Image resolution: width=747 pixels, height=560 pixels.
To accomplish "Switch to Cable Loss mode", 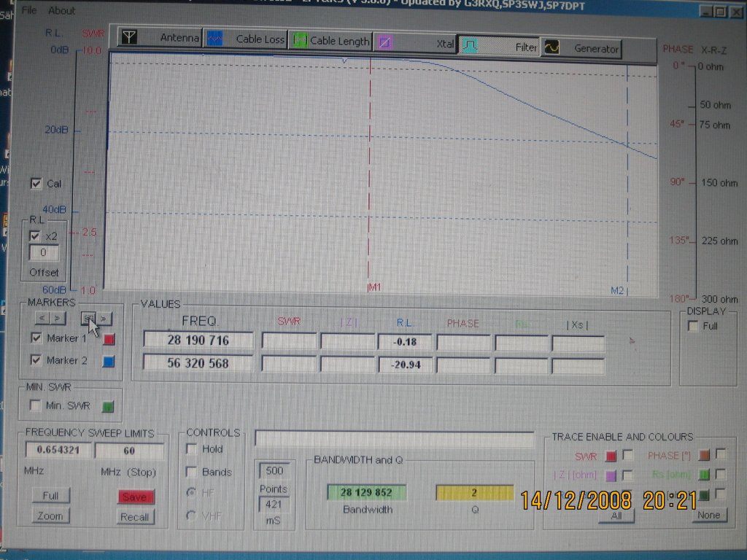I will (x=214, y=39).
